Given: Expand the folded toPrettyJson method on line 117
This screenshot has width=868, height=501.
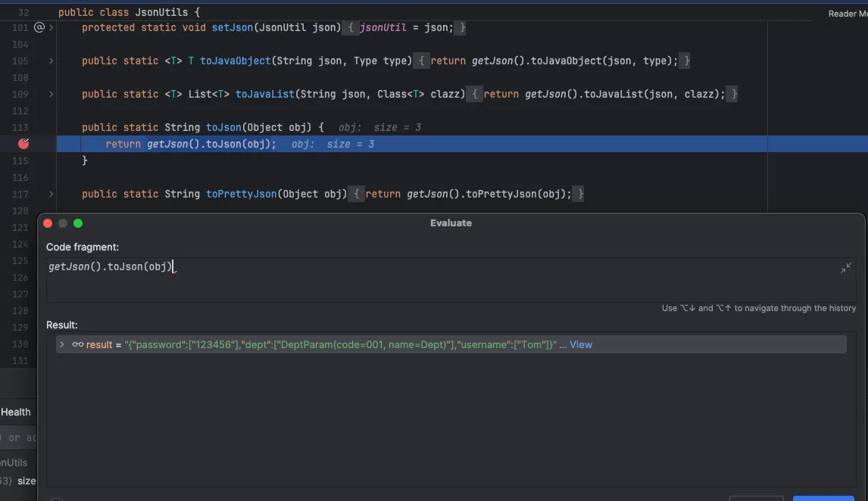Looking at the screenshot, I should pos(51,194).
